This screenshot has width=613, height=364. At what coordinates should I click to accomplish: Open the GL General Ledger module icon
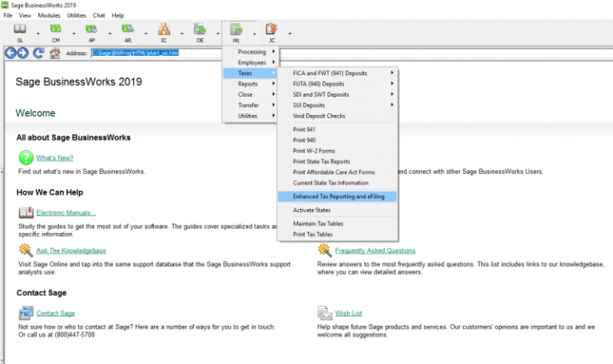point(20,31)
